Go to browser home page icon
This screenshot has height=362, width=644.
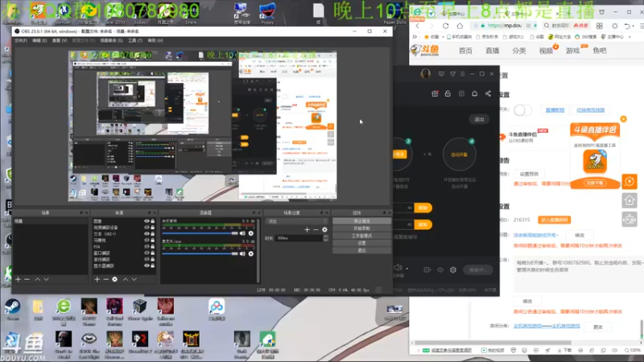(x=460, y=26)
